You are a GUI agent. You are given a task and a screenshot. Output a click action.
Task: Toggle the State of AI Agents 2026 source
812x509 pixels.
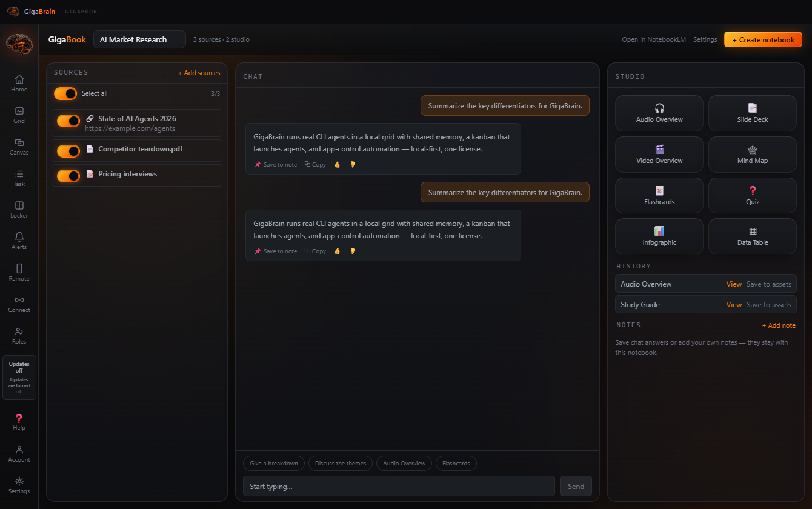pos(68,121)
